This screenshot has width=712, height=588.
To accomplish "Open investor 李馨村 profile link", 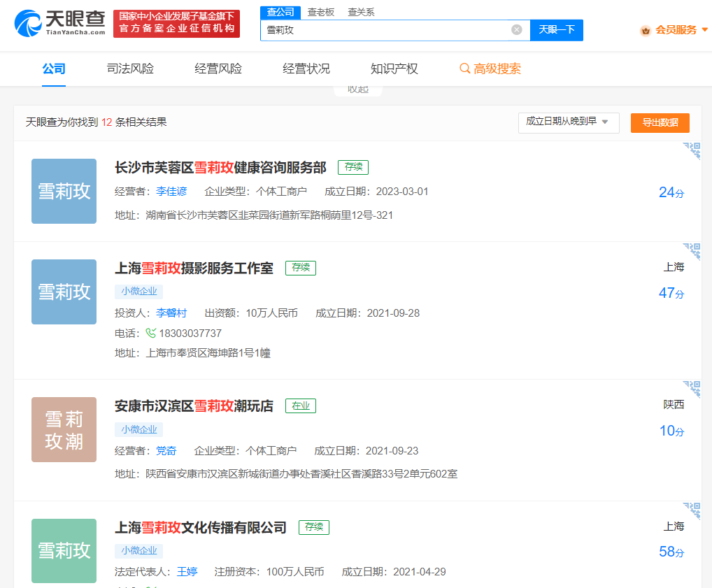I will (x=171, y=313).
